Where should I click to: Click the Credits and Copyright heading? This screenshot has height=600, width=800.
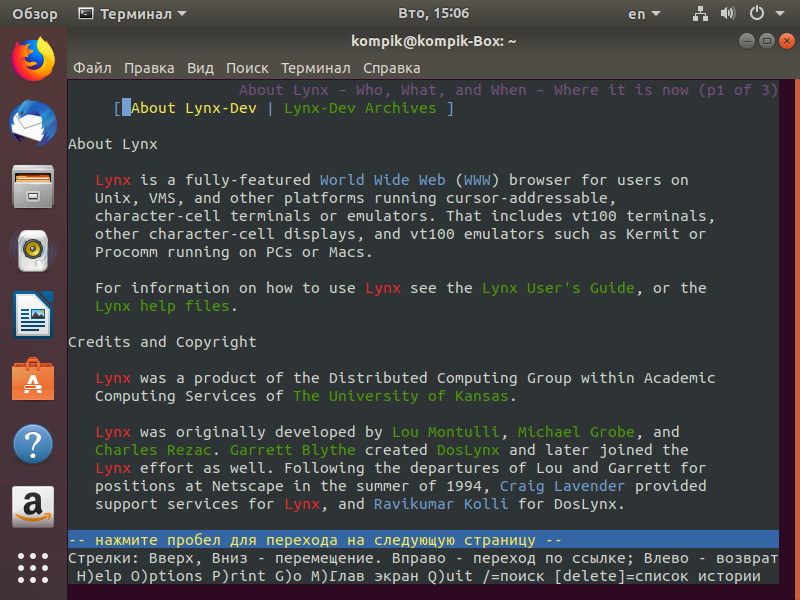point(162,342)
